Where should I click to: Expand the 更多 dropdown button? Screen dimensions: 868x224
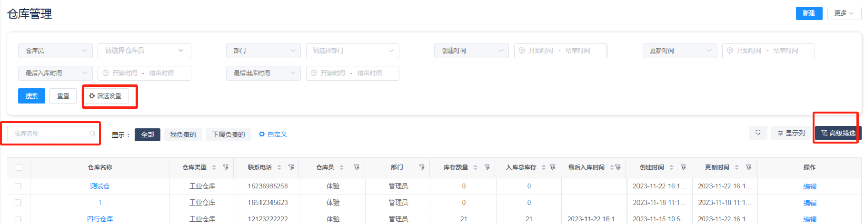coord(844,13)
